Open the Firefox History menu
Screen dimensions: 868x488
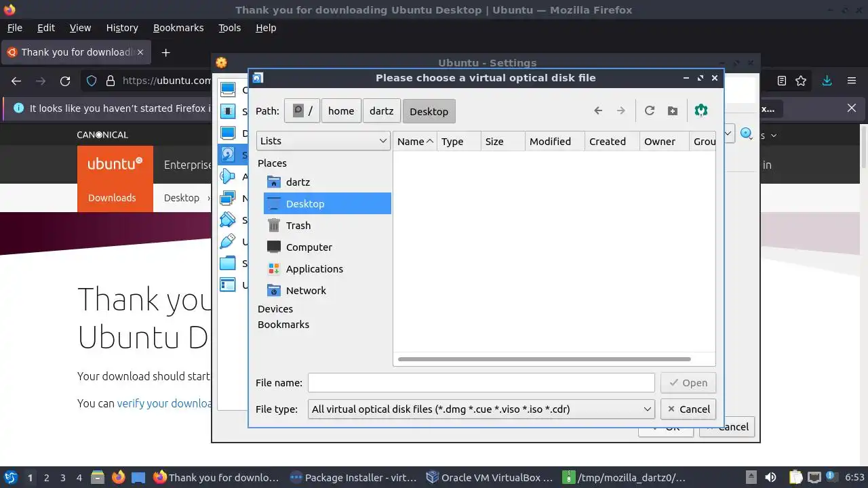click(x=122, y=28)
